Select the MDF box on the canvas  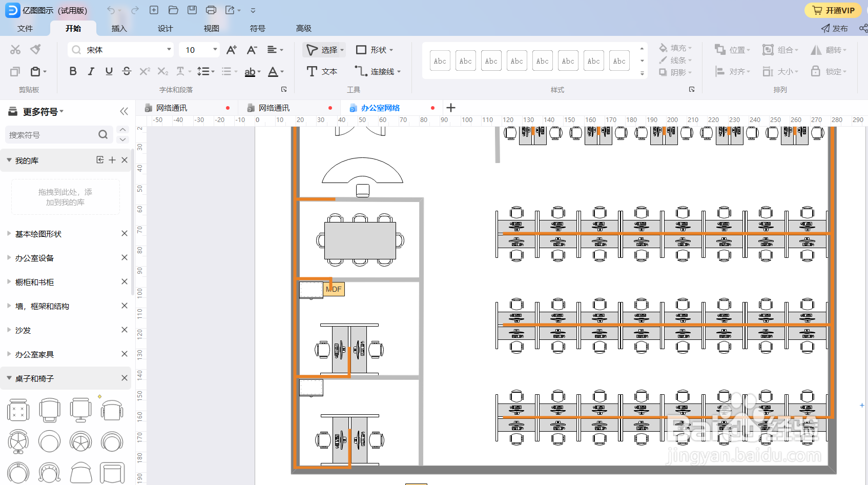click(334, 289)
